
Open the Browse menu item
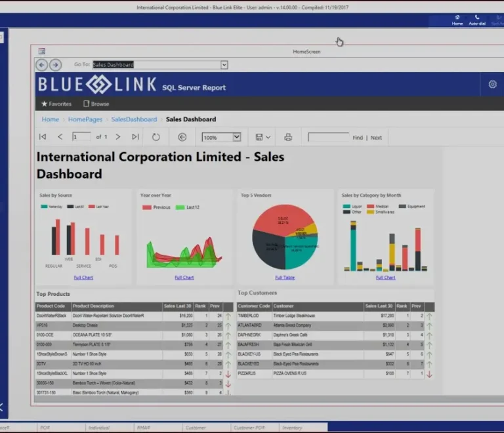tap(96, 104)
